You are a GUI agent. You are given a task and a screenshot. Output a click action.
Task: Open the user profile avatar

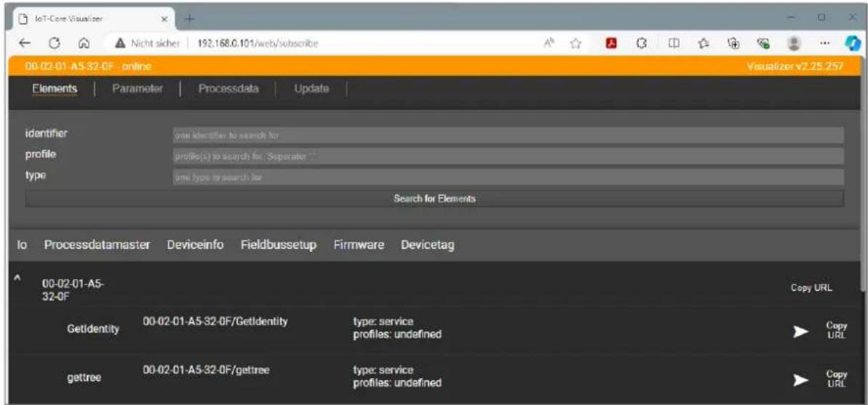click(x=795, y=44)
